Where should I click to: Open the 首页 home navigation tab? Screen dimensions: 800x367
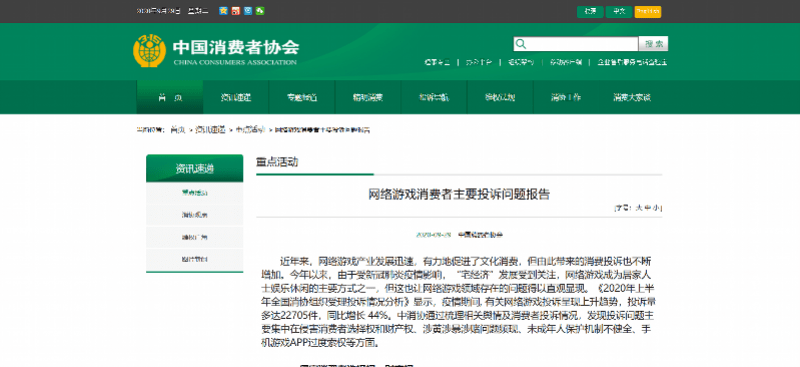click(x=170, y=97)
